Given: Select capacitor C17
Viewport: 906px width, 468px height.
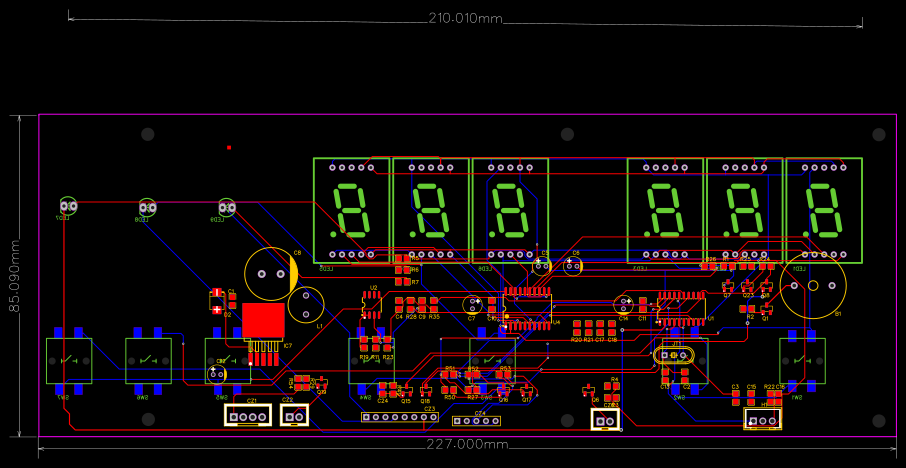Looking at the screenshot, I should coord(600,328).
